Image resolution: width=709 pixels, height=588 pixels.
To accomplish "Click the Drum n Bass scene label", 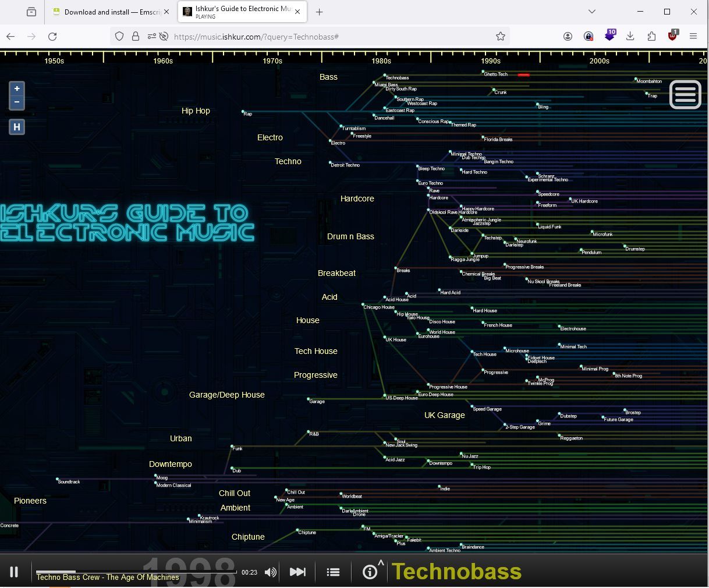I will click(x=350, y=236).
